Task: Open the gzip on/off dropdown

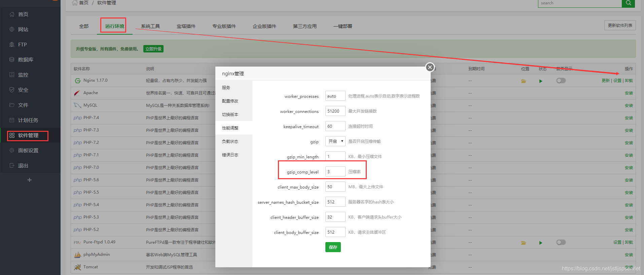Action: [x=335, y=141]
